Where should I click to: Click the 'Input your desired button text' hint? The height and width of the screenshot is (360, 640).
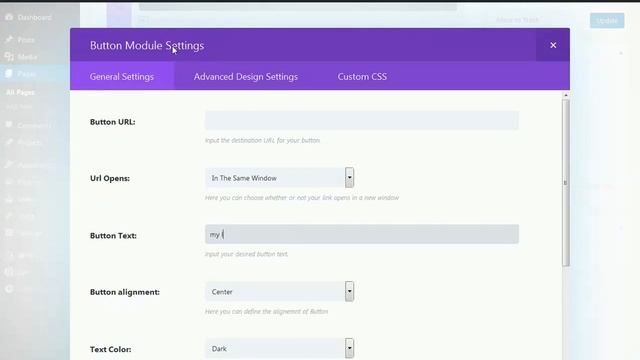247,254
